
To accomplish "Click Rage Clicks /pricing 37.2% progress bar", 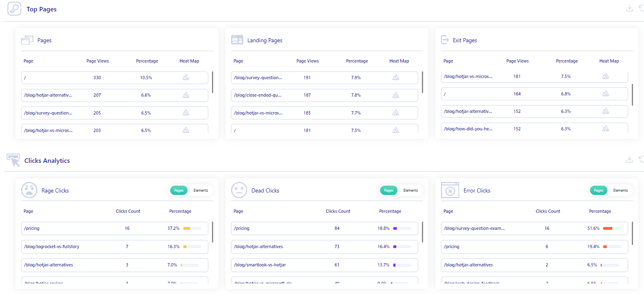I will pos(192,228).
